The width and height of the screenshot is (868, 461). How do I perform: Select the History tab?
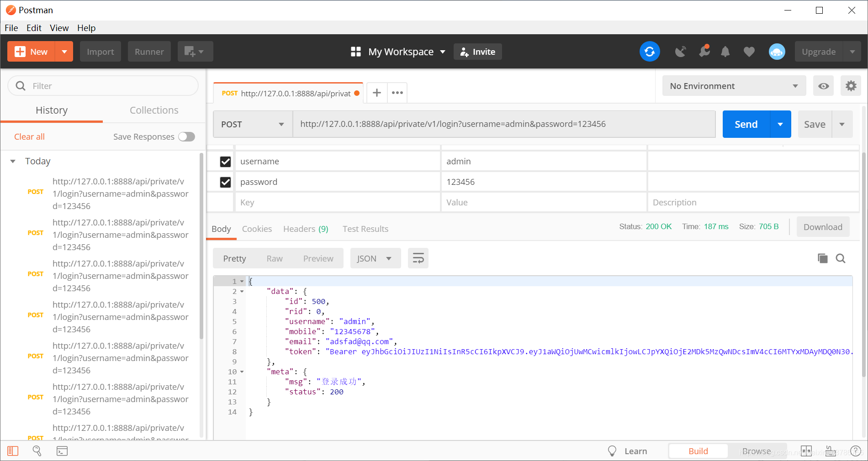pos(52,110)
